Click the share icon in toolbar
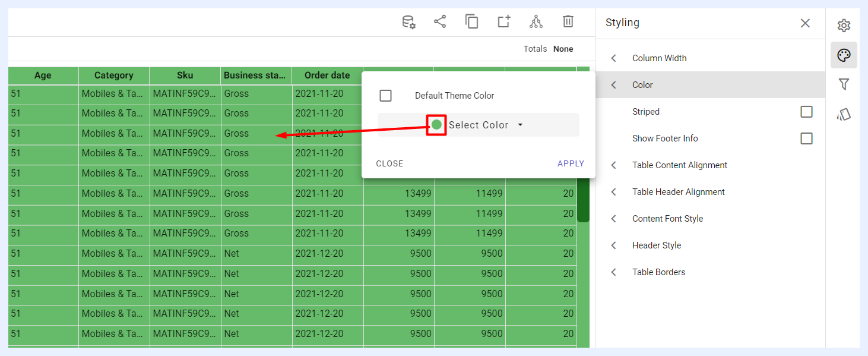The image size is (868, 356). [440, 22]
